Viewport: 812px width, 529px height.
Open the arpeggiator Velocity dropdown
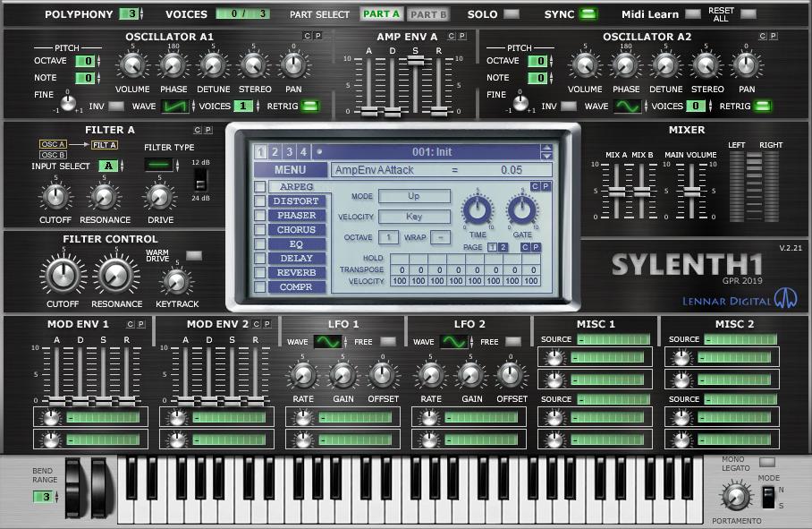(414, 217)
